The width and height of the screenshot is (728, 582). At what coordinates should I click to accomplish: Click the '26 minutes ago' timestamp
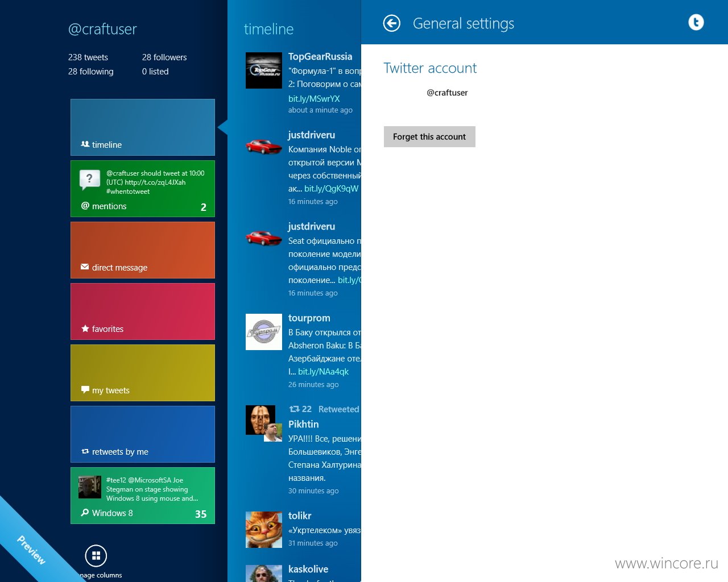coord(313,385)
